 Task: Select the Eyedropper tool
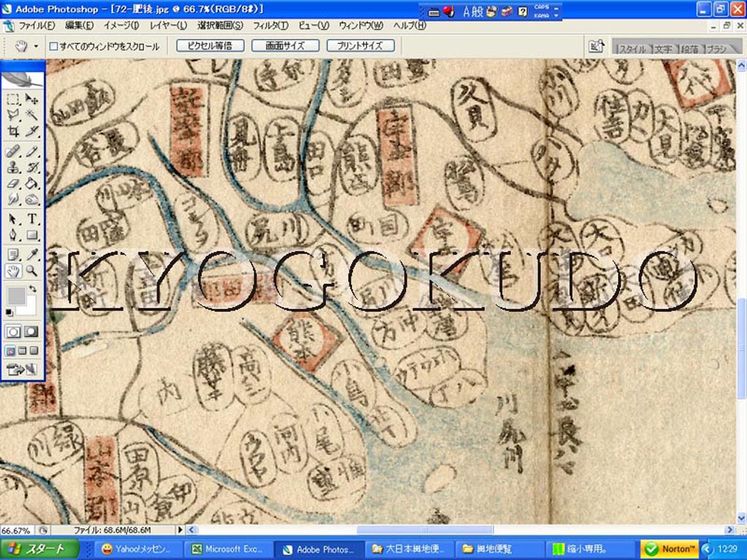point(31,255)
